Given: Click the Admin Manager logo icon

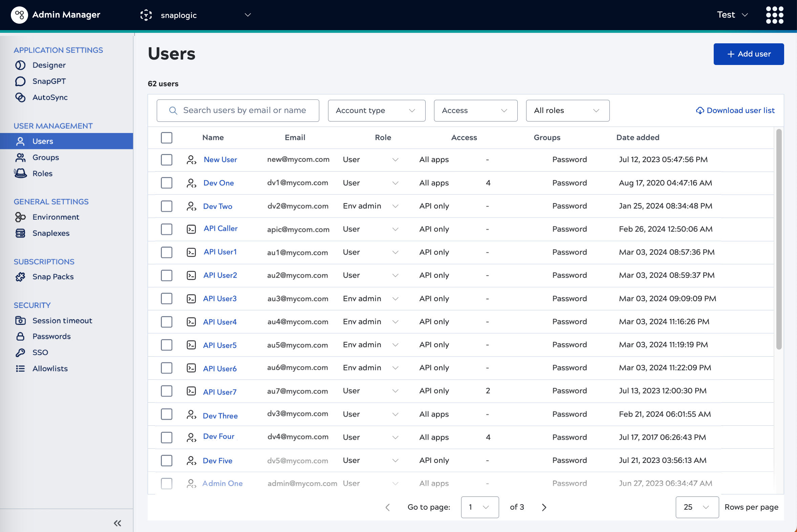Looking at the screenshot, I should point(19,15).
